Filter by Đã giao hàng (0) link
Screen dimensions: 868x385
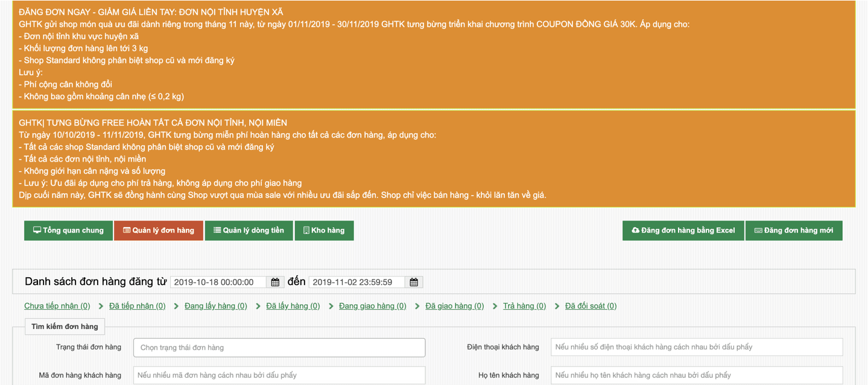coord(455,306)
